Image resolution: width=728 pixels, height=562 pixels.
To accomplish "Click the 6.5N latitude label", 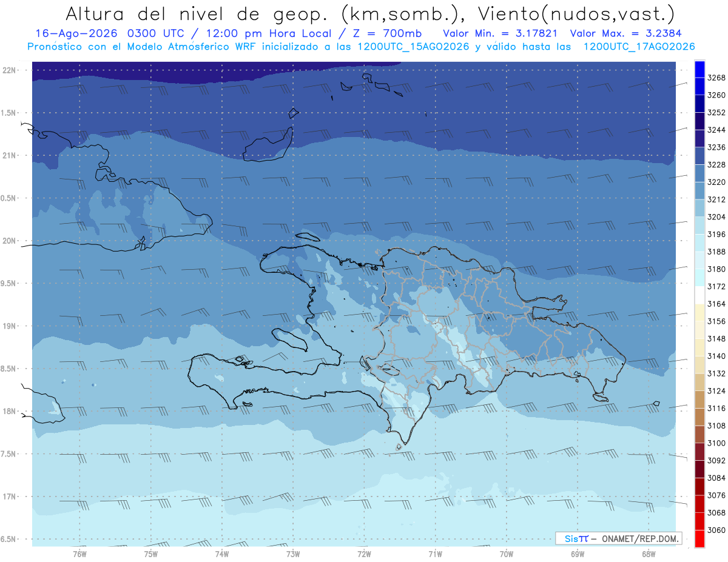I will click(x=9, y=539).
